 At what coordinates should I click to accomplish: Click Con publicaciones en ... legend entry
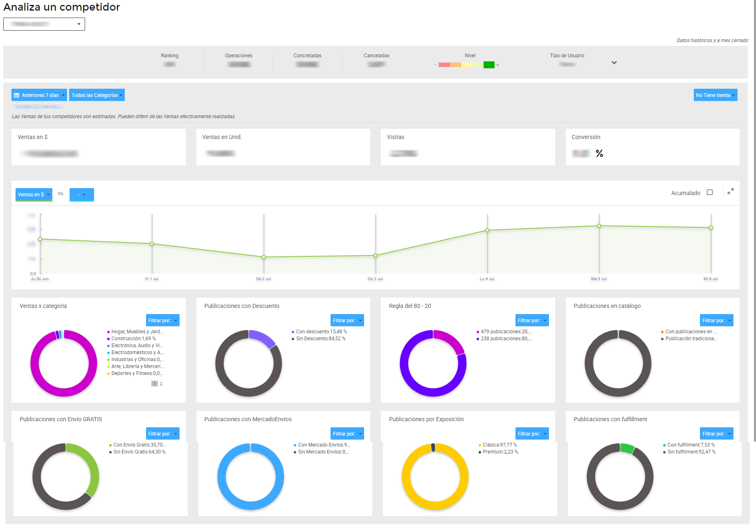tap(689, 332)
